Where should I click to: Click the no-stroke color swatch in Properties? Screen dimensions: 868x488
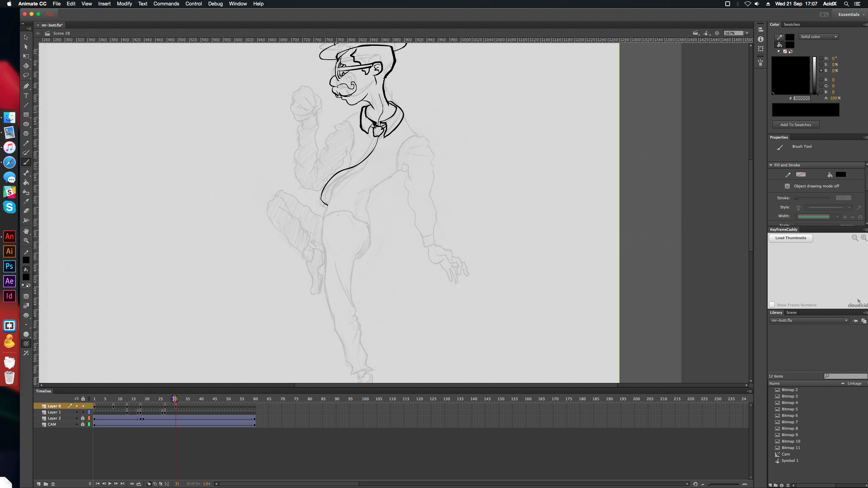[x=801, y=175]
